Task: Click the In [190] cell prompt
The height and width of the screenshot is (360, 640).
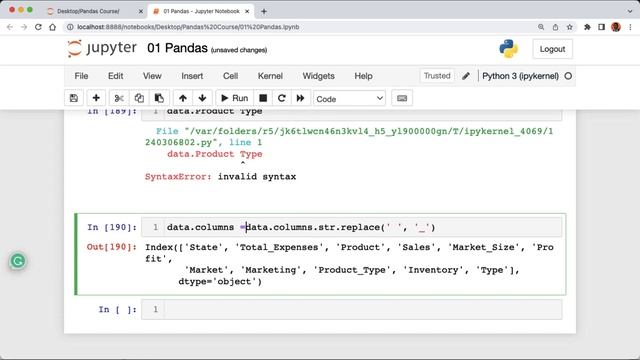Action: coord(112,227)
